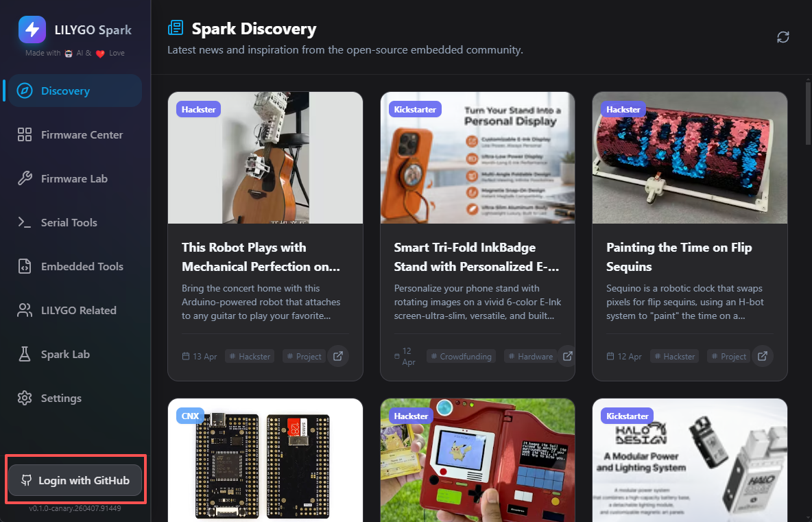The image size is (812, 522).
Task: Select the Crowdfunding tag on InkBadge card
Action: click(x=461, y=356)
